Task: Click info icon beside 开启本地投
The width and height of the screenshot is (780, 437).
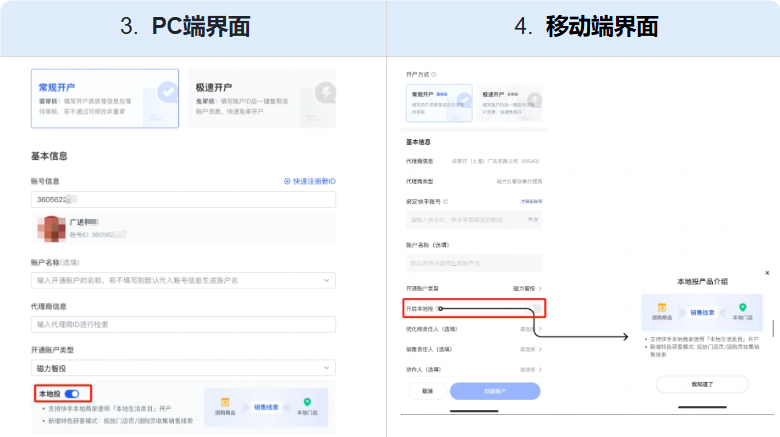Action: tap(439, 309)
